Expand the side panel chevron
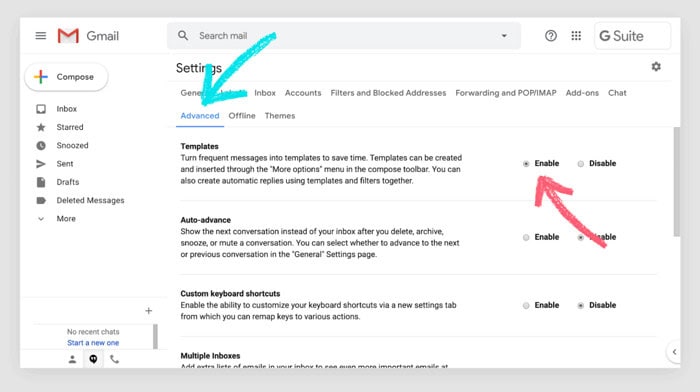 pyautogui.click(x=674, y=352)
